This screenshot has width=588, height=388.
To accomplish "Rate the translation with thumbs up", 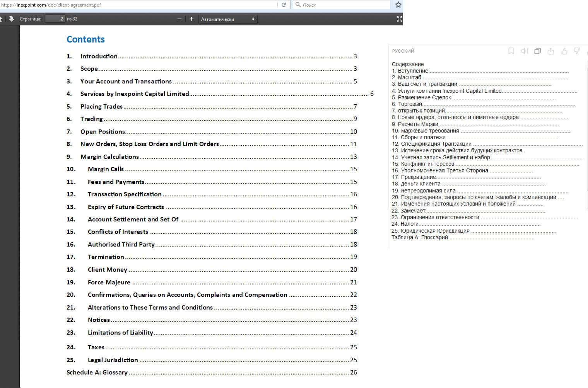I will (x=564, y=51).
